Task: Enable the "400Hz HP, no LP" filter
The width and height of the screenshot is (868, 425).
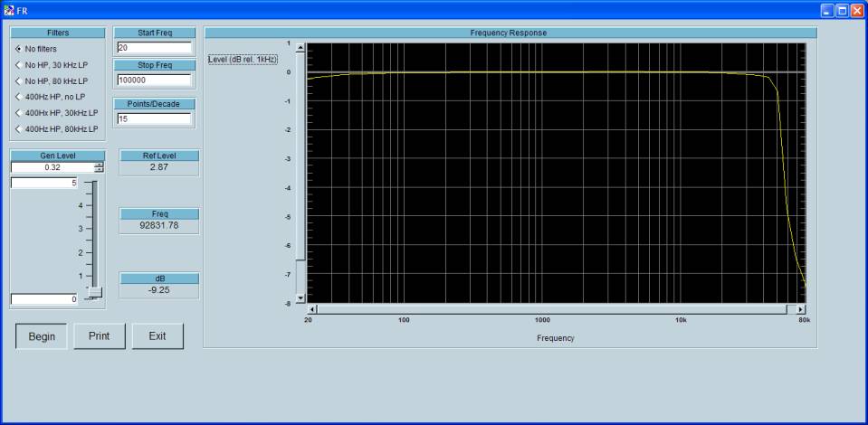Action: (18, 97)
